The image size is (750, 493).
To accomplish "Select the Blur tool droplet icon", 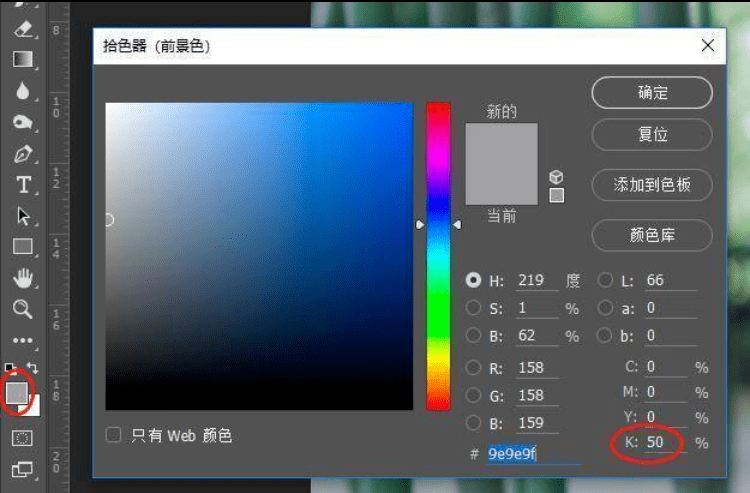I will pos(24,91).
